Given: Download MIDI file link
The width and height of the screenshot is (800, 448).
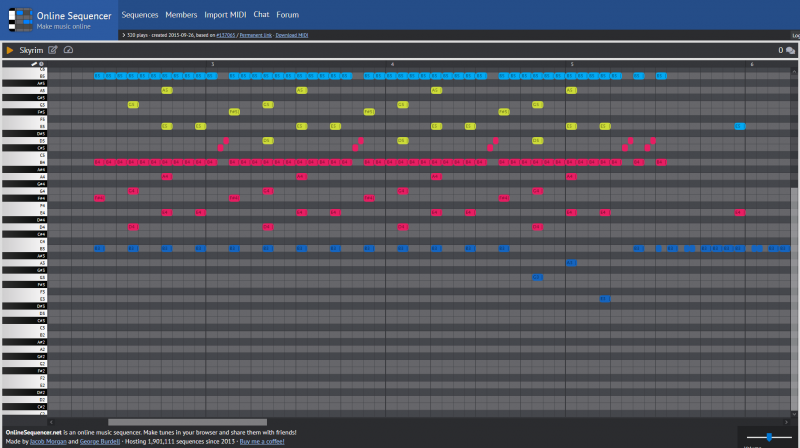Looking at the screenshot, I should [x=292, y=35].
